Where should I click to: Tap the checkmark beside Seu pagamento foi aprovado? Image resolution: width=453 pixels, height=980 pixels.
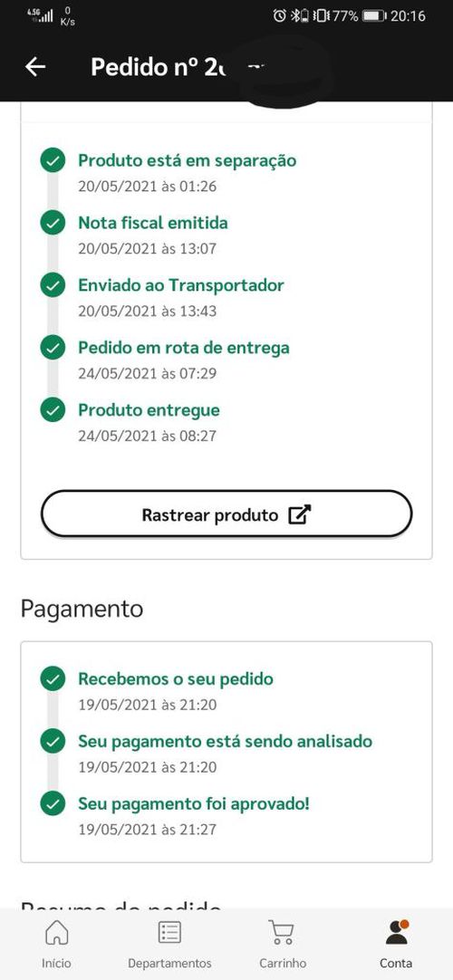click(53, 803)
